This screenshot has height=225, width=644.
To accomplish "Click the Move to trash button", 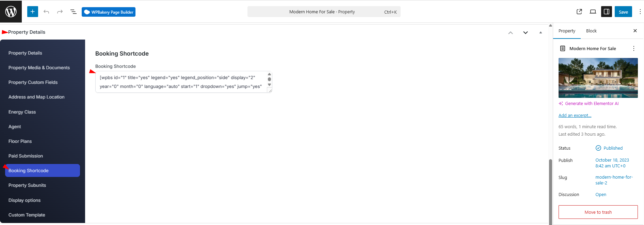I will pos(598,212).
